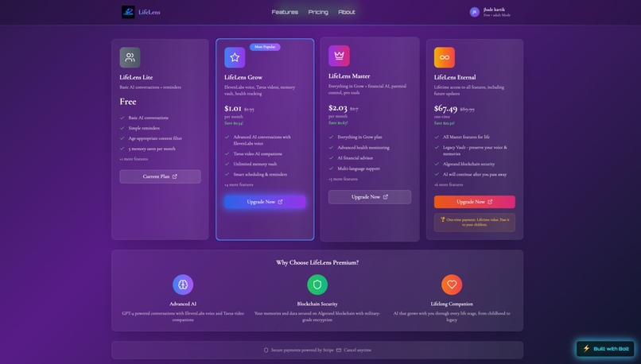The width and height of the screenshot is (641, 364).
Task: Click the LifeLens Grow star icon
Action: (235, 57)
